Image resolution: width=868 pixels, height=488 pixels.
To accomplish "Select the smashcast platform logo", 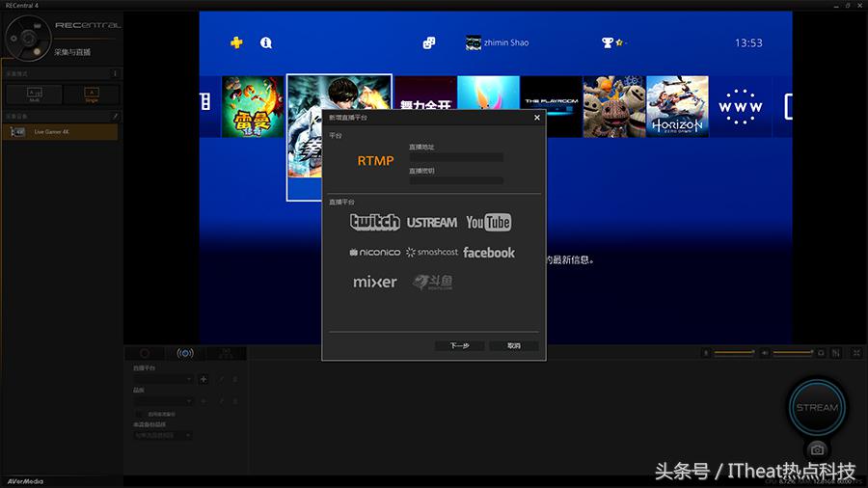I will [x=432, y=253].
